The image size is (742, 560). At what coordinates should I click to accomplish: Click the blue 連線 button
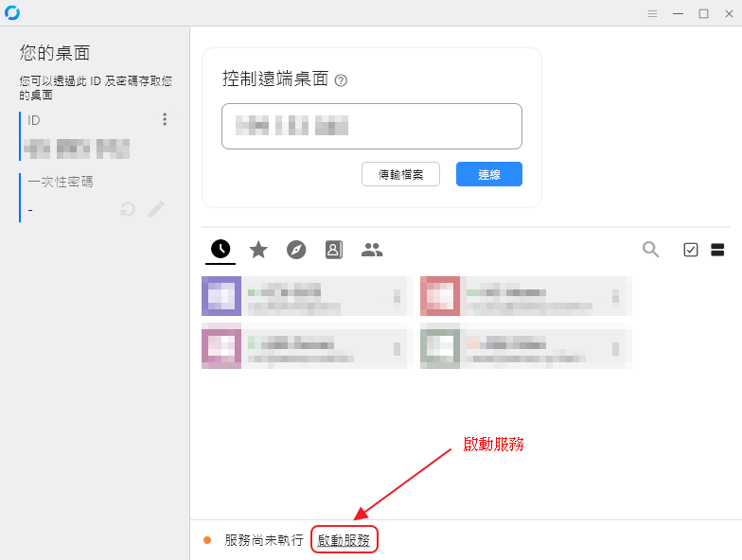pyautogui.click(x=488, y=174)
